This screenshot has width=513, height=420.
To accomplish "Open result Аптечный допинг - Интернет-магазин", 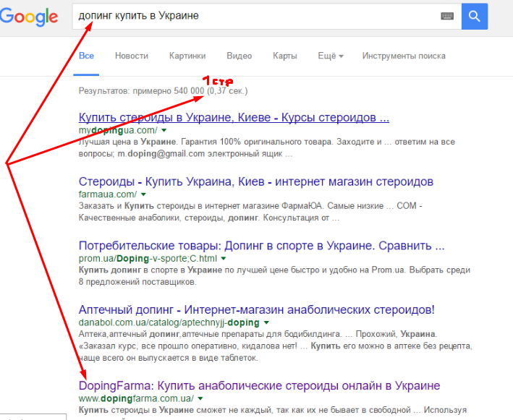I will click(256, 309).
